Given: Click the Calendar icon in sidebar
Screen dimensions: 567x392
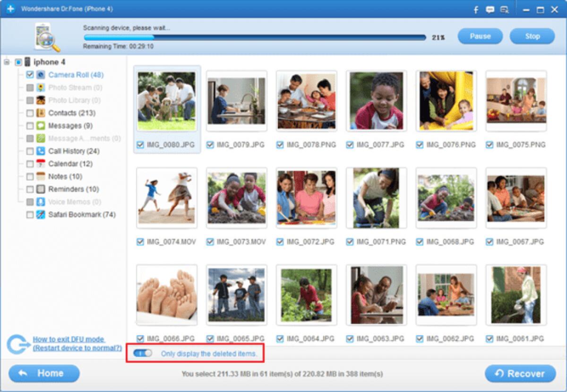Looking at the screenshot, I should 42,164.
